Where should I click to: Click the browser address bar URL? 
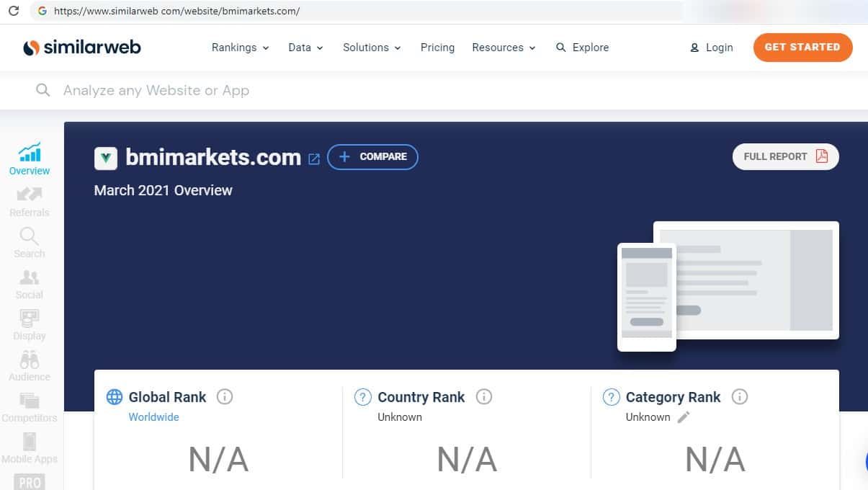point(176,11)
